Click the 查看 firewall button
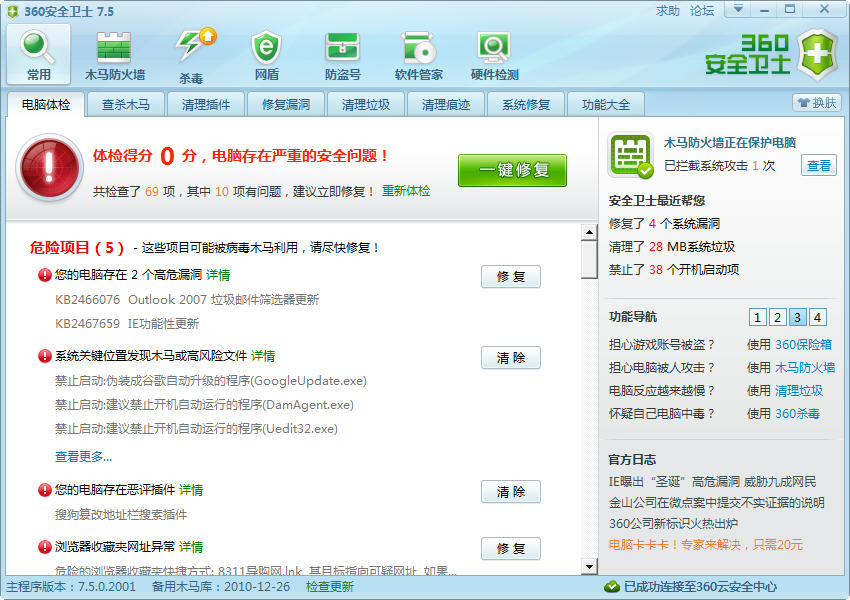 (819, 165)
